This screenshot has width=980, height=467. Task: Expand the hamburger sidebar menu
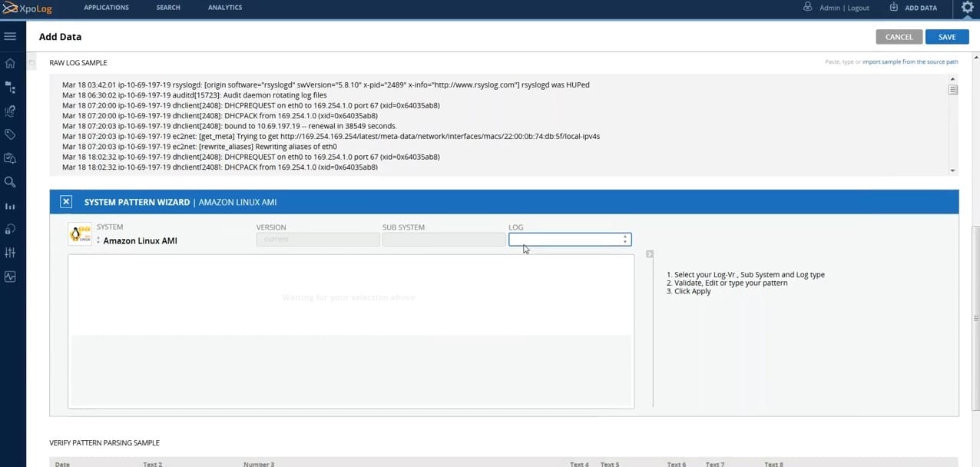click(x=10, y=37)
